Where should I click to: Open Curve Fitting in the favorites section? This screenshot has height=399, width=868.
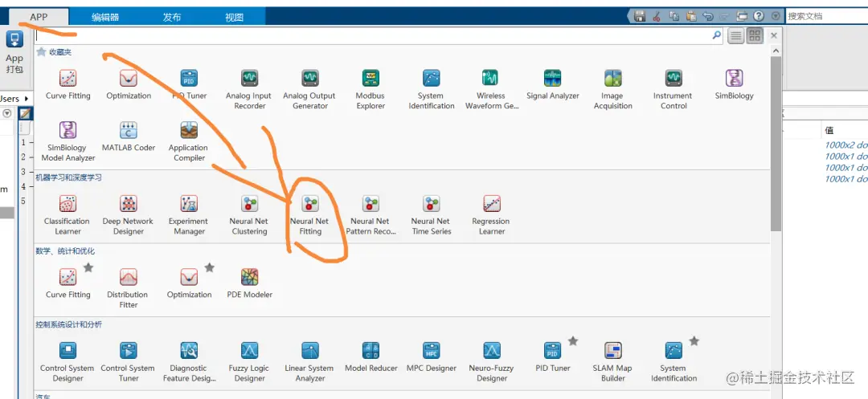(68, 84)
